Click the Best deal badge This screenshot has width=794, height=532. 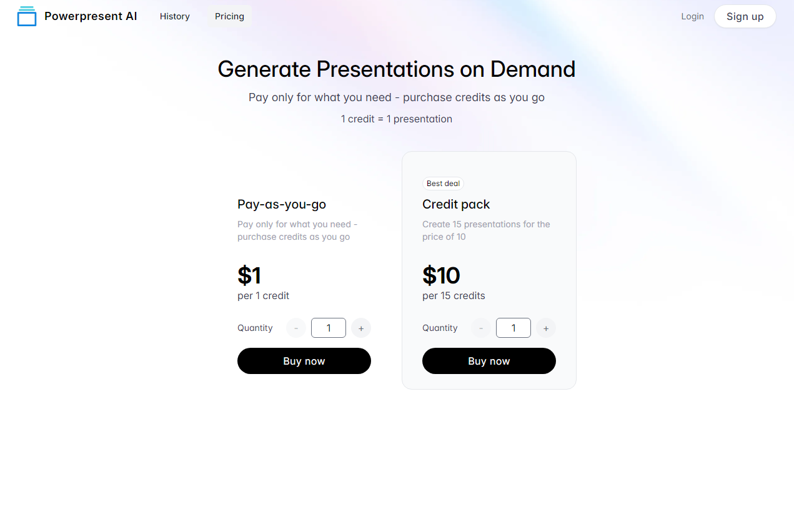point(444,184)
